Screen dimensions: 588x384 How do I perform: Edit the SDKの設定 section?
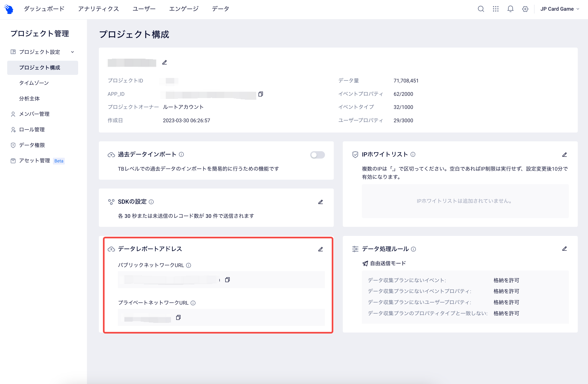pyautogui.click(x=320, y=202)
